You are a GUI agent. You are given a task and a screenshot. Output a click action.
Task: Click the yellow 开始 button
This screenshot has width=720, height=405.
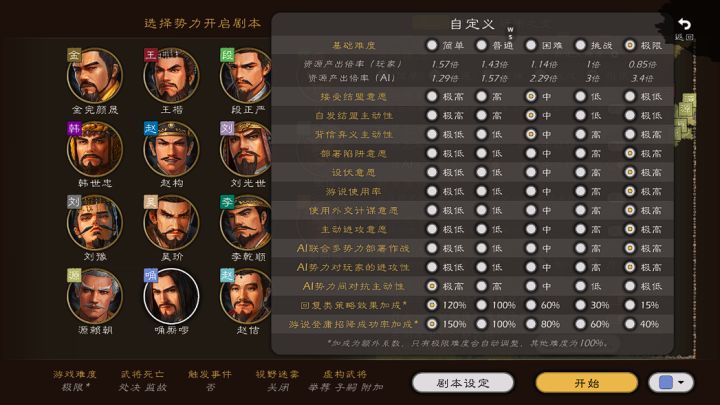pos(587,383)
